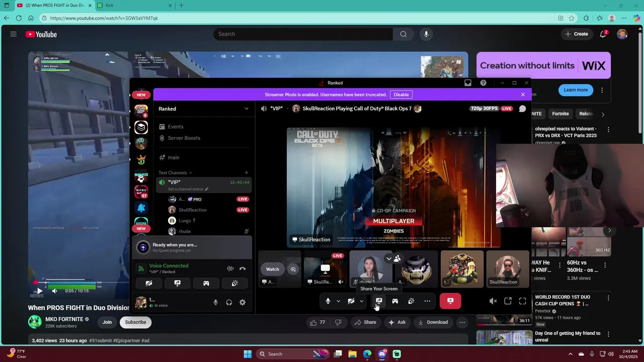Toggle deafen headphones in user panel

pyautogui.click(x=229, y=302)
